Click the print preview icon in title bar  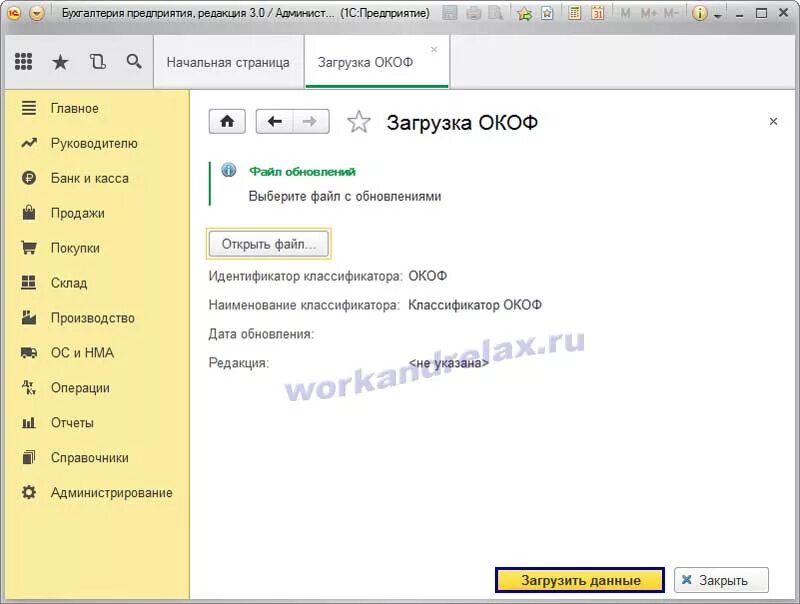(x=496, y=13)
